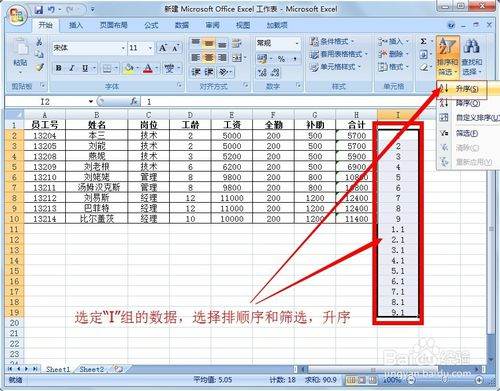The image size is (500, 391).
Task: Increase the cell indent
Action: pos(209,72)
